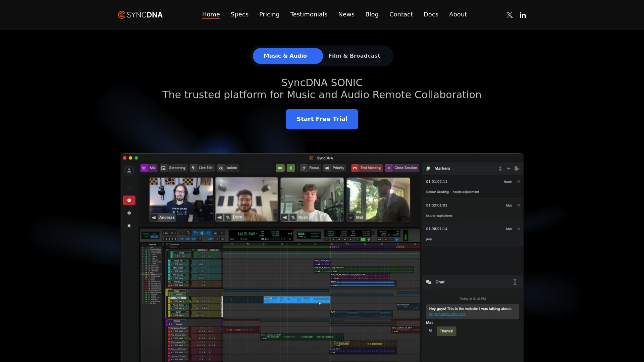Click the speaker icon on Noah's video
644x362 pixels.
click(x=285, y=217)
